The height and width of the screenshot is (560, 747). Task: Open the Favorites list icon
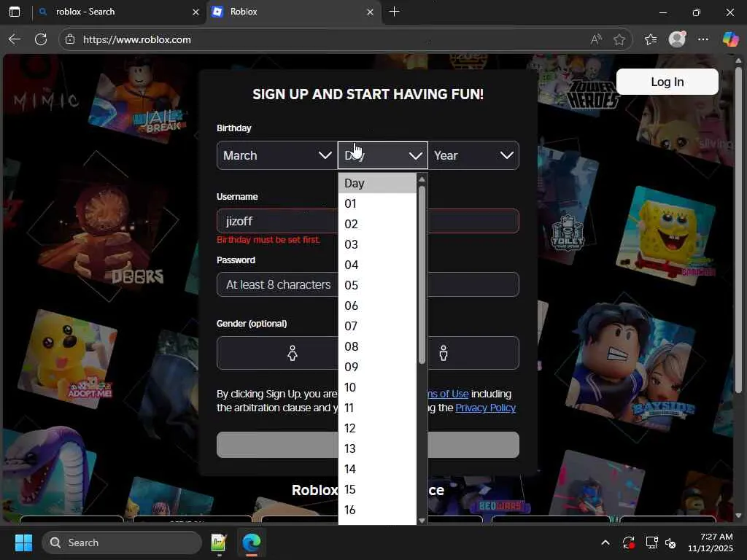pos(651,39)
